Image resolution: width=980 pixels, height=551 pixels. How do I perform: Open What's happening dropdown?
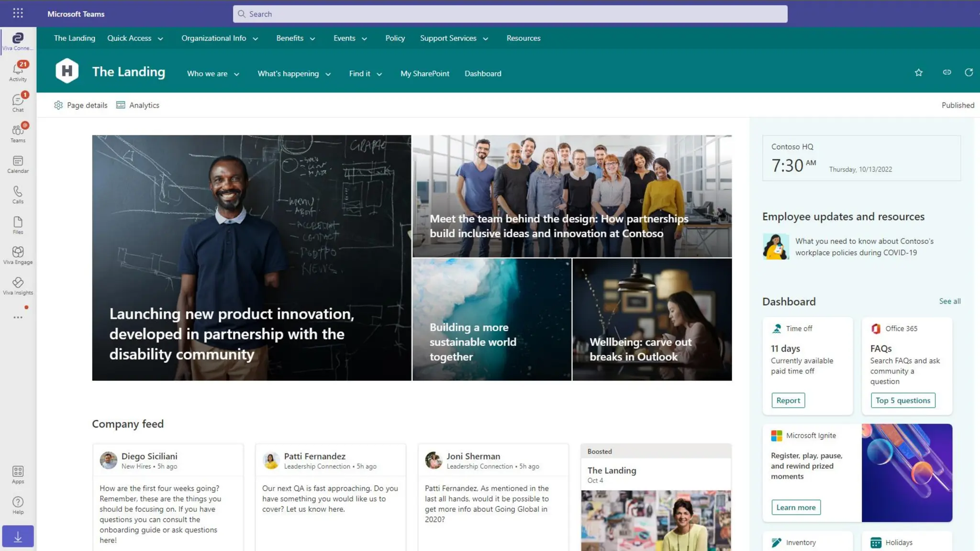click(x=294, y=74)
